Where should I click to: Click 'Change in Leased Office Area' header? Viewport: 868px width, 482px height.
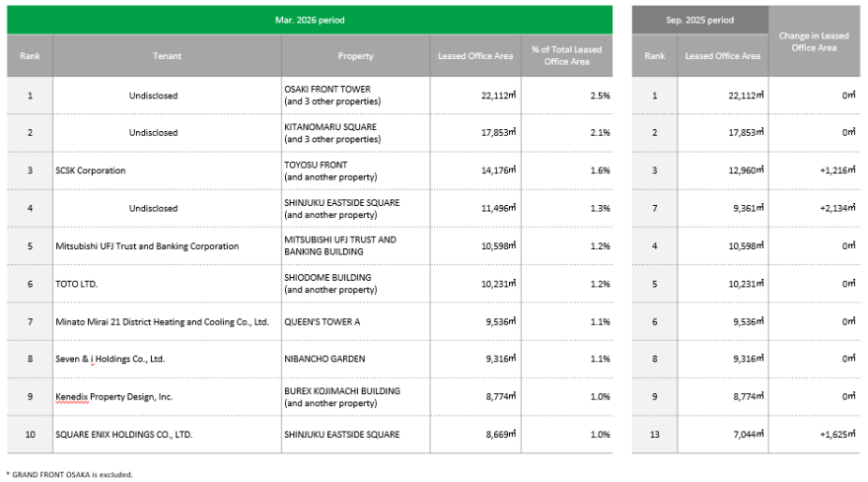(814, 41)
